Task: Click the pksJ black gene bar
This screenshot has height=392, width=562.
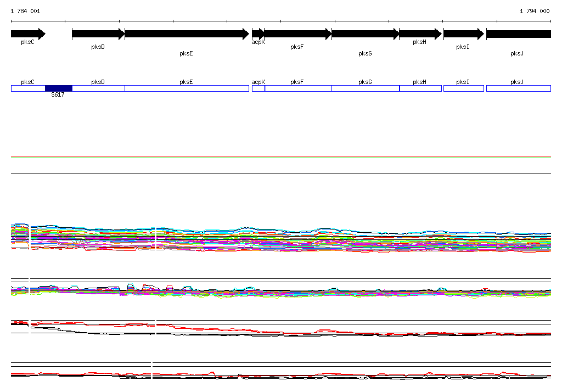Action: [519, 34]
